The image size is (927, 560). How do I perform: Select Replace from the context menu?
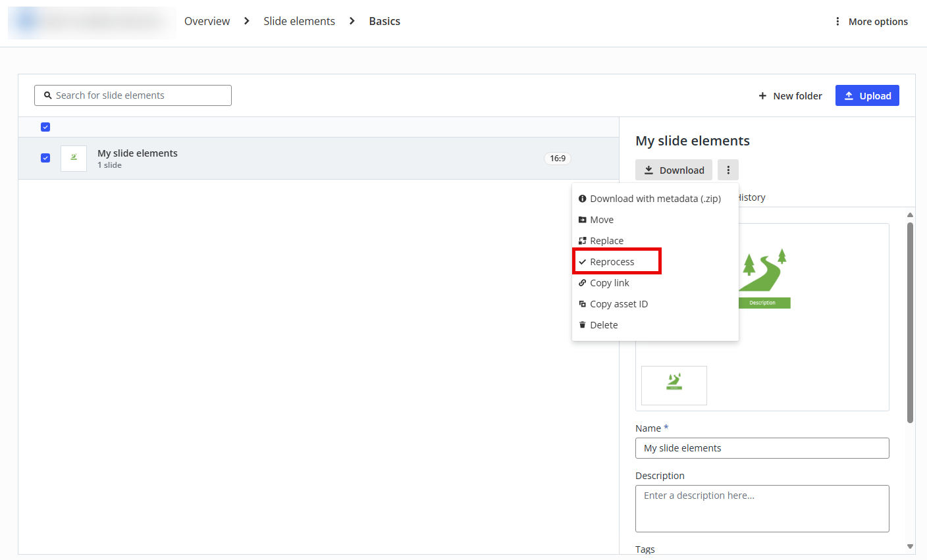point(655,241)
